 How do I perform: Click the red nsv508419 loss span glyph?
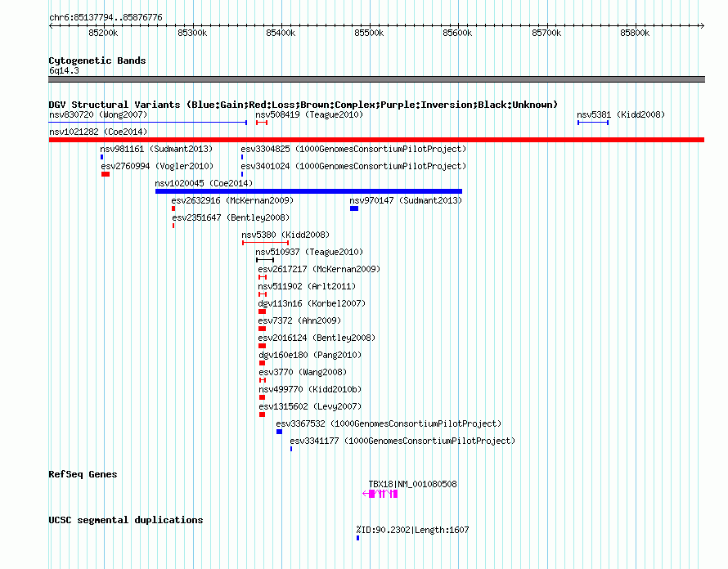click(x=262, y=123)
